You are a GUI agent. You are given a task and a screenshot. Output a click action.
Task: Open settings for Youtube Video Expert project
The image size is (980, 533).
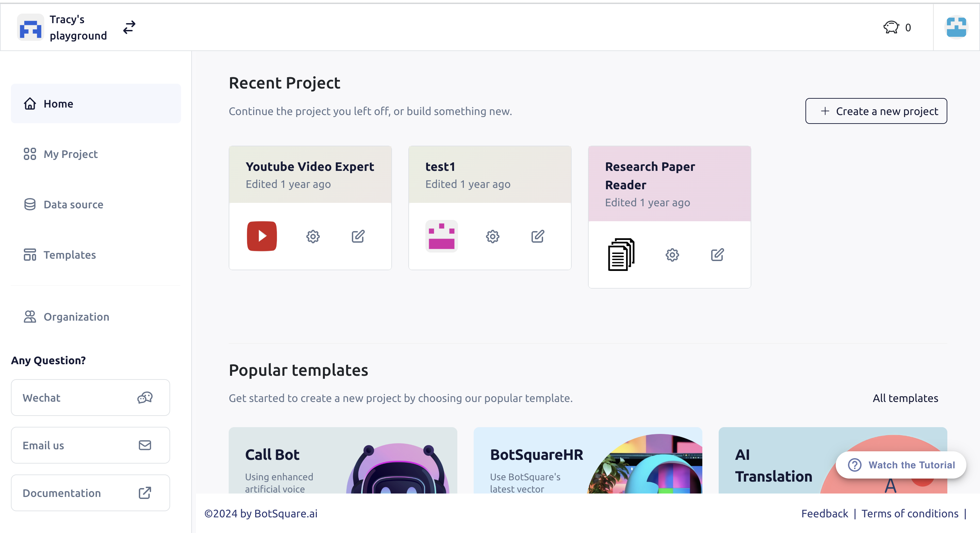[313, 236]
